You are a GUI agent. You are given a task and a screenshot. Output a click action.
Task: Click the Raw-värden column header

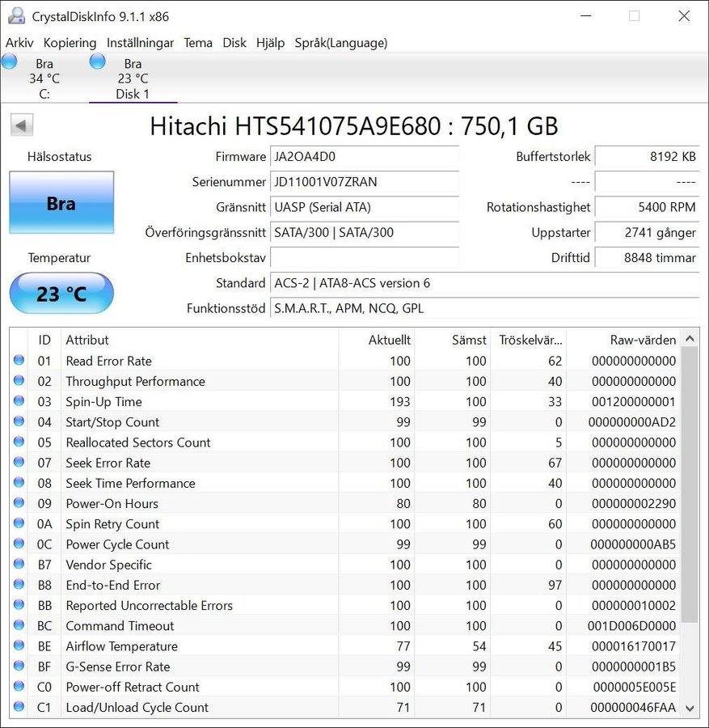643,340
